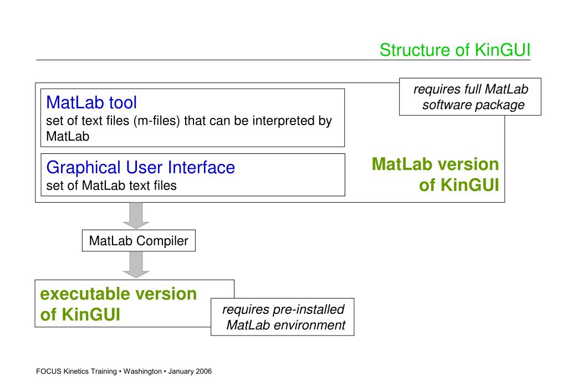
Task: Select the MatLab version of KinGUI label
Action: [436, 174]
